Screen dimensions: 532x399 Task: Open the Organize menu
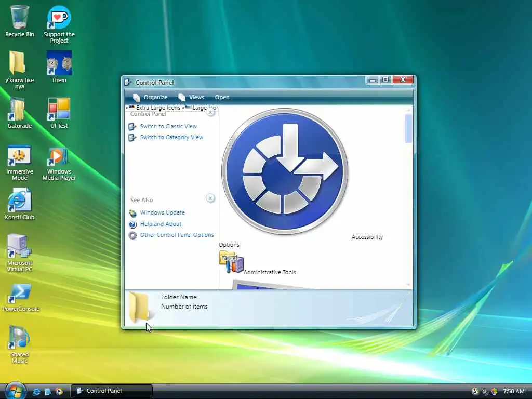pyautogui.click(x=150, y=97)
